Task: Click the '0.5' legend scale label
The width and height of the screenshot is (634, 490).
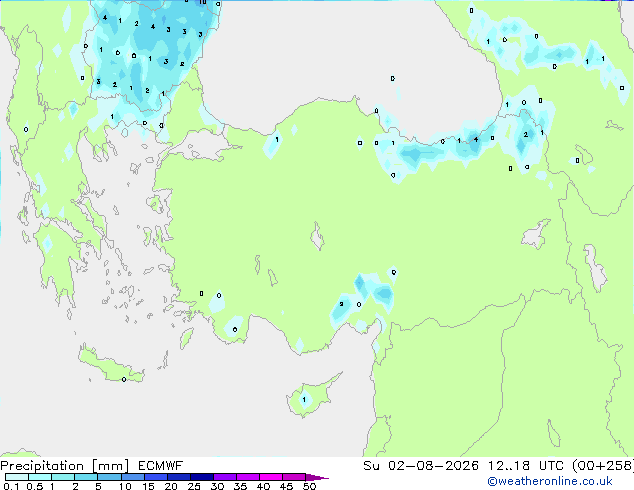Action: tap(34, 486)
